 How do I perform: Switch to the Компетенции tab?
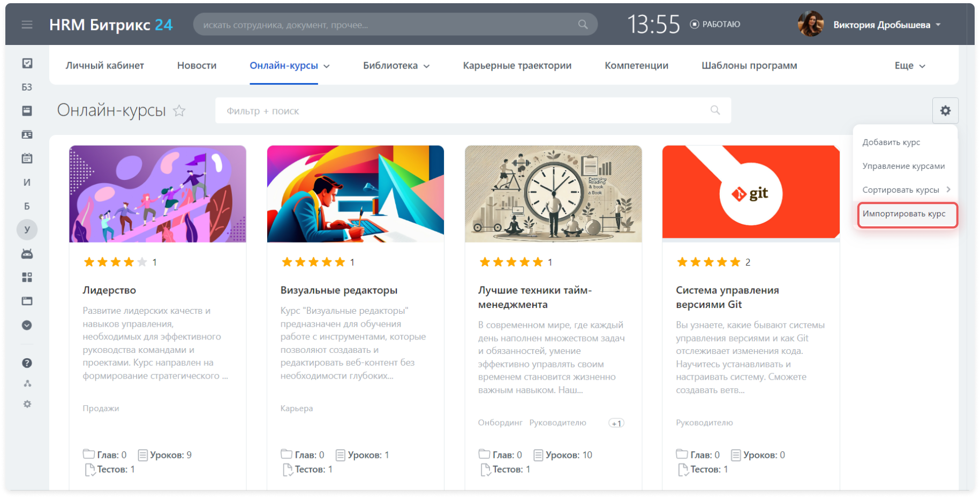click(x=637, y=65)
